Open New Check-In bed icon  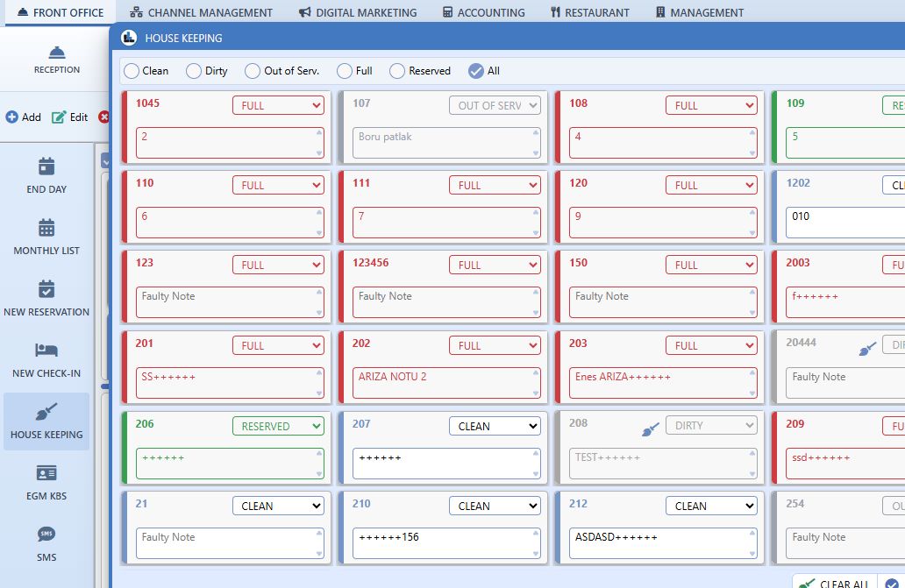(46, 350)
